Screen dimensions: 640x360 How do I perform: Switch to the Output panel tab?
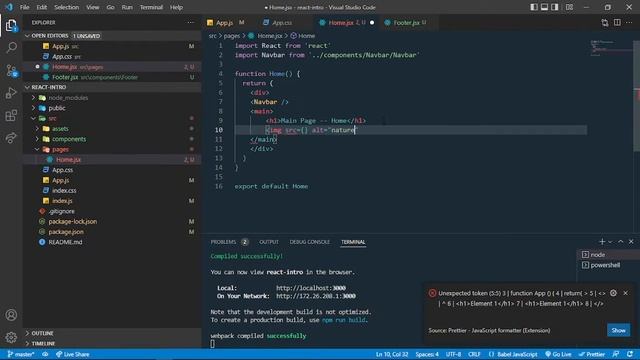pos(269,242)
